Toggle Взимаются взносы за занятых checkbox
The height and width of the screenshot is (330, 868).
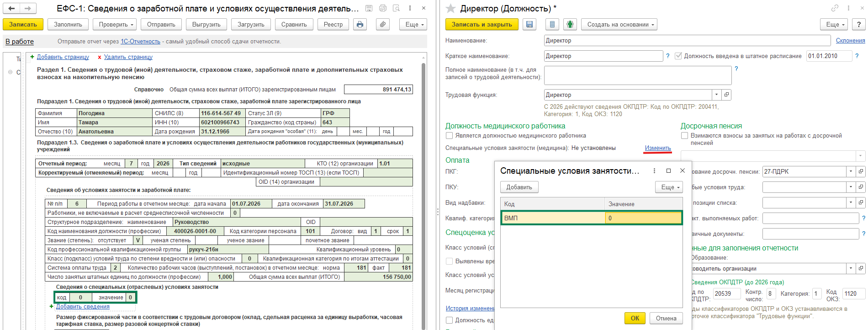(684, 135)
